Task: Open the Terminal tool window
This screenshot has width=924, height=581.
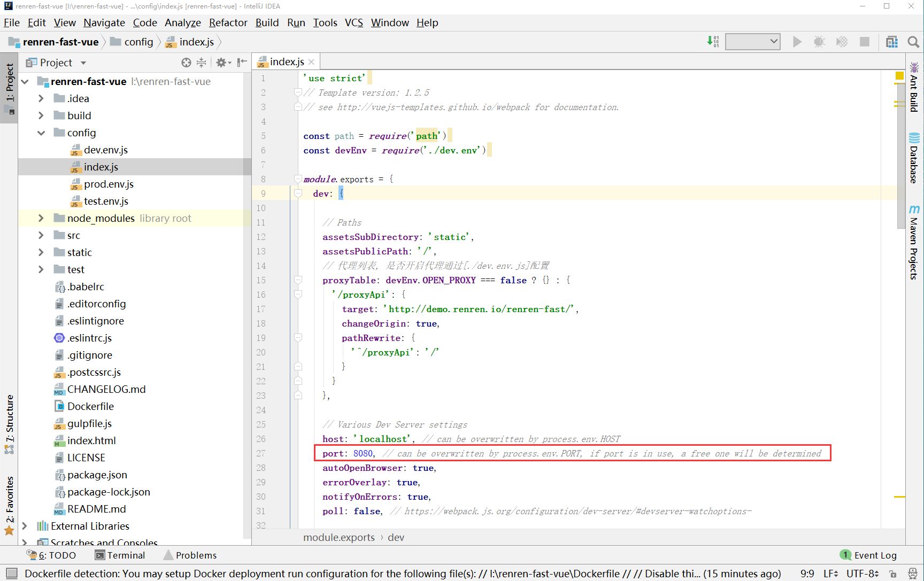Action: click(120, 555)
